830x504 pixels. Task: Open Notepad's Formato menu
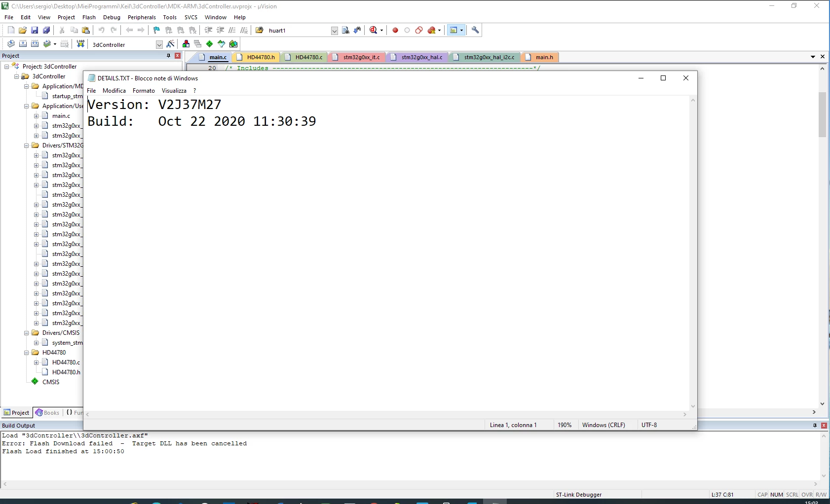click(x=144, y=91)
